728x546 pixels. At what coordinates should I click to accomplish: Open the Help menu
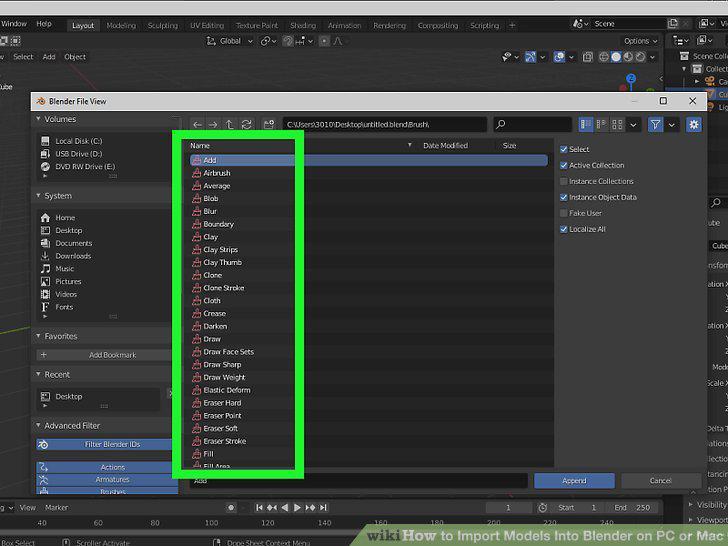tap(44, 24)
